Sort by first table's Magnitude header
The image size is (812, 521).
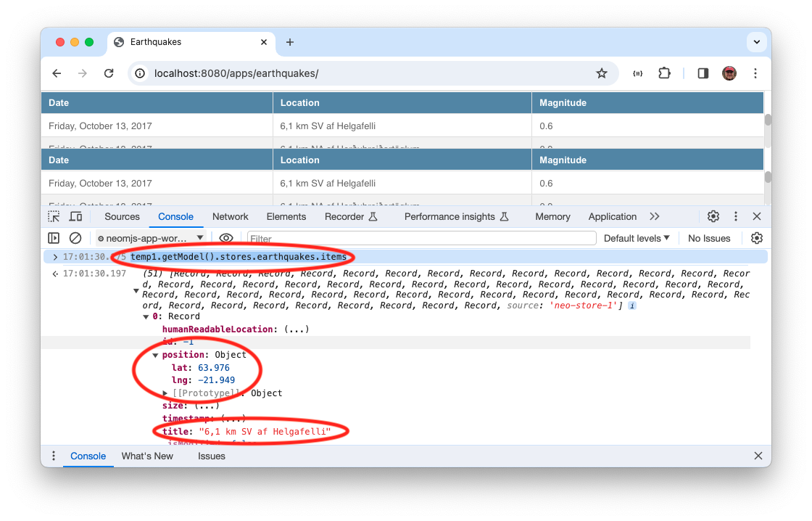pos(648,102)
